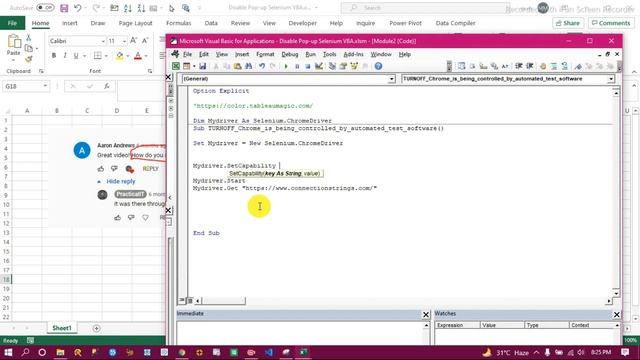Open the Borders dropdown arrow
Screen dimensions: 640x360
106,56
